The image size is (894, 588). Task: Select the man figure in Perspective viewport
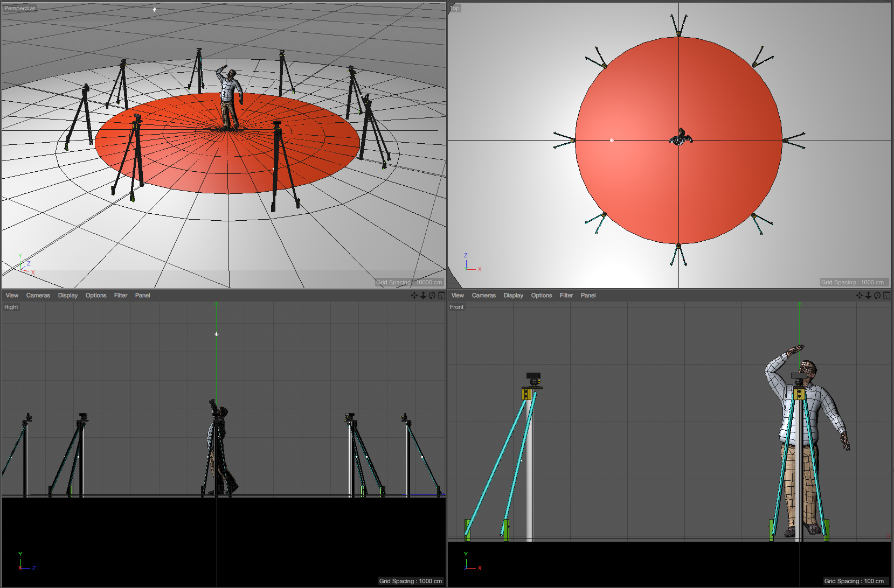pyautogui.click(x=230, y=100)
